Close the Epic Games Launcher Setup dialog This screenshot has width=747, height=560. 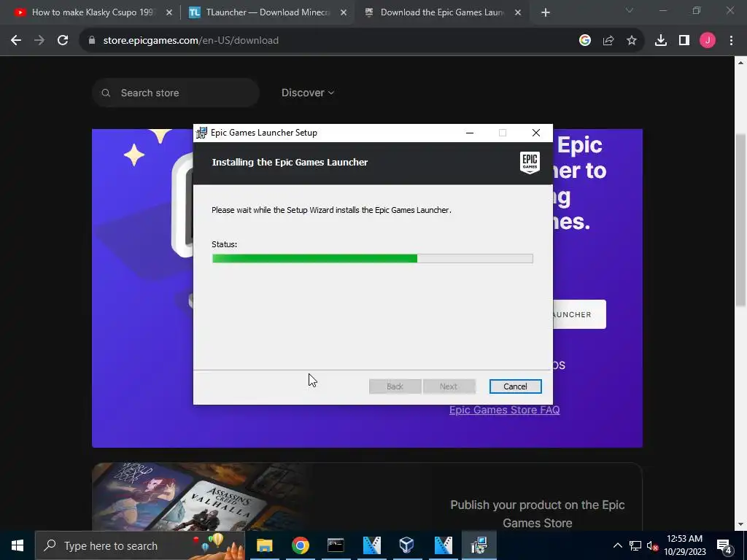click(x=536, y=133)
